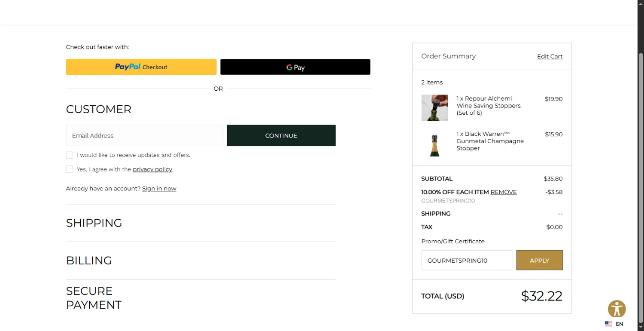Click the GOURMETSPRING10 coupon label under discount
This screenshot has width=644, height=331.
click(448, 201)
